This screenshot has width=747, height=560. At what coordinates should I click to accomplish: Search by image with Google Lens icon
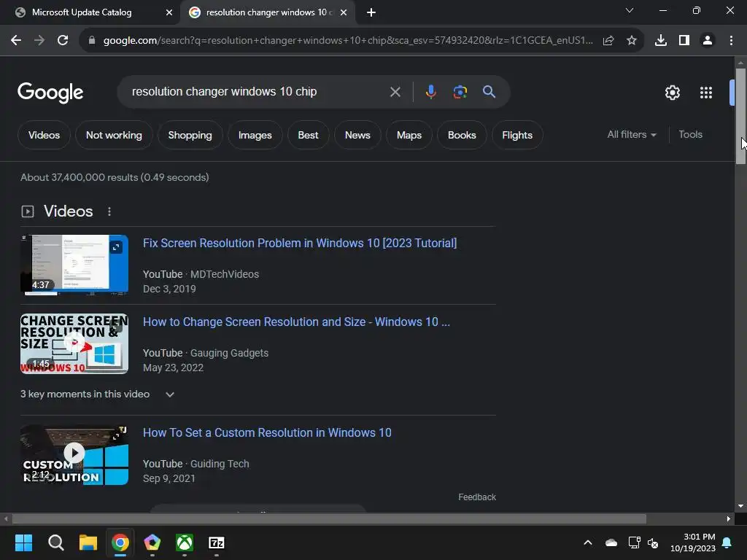[460, 92]
